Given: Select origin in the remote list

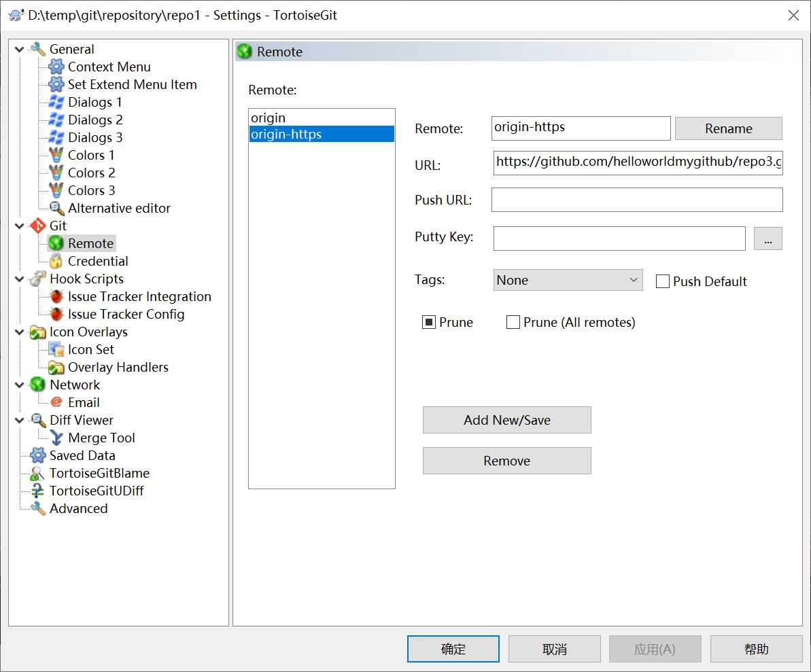Looking at the screenshot, I should pos(321,118).
